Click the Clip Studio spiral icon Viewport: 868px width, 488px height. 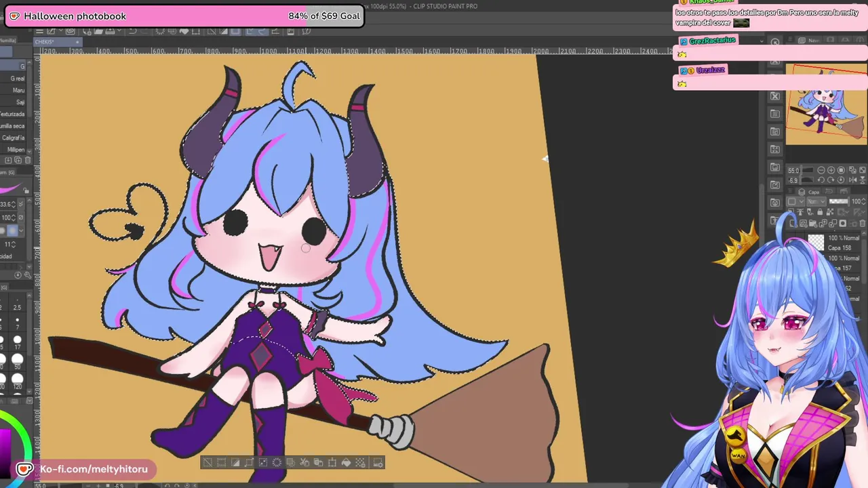71,31
